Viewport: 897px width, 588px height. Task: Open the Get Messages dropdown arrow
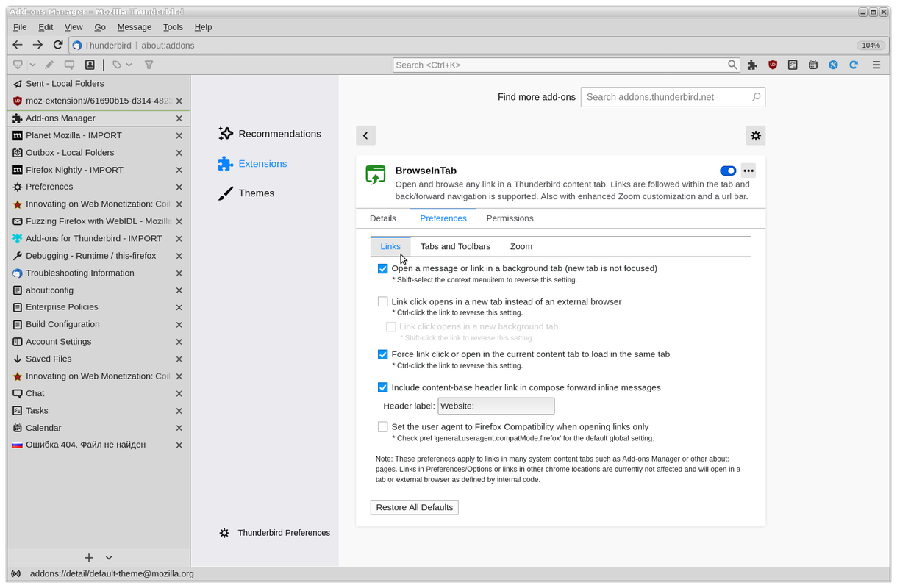pyautogui.click(x=33, y=65)
